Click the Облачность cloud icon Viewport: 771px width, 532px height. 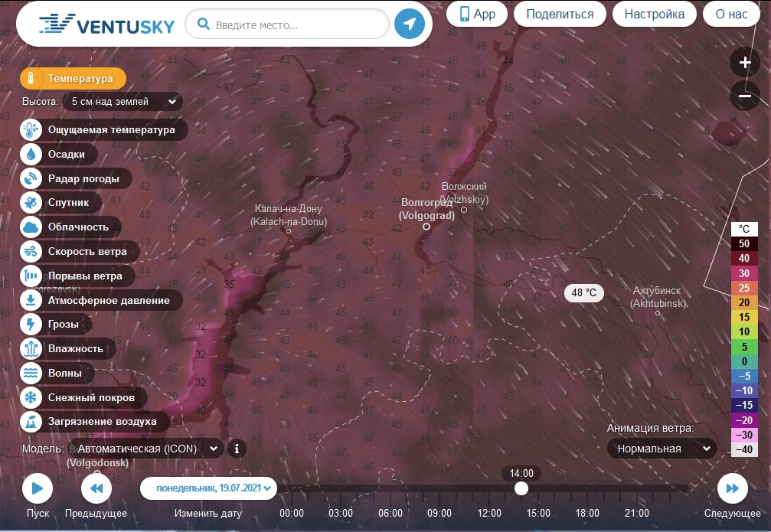tap(31, 227)
